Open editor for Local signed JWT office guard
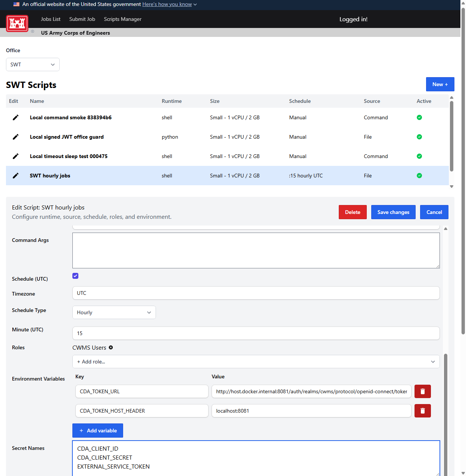 coord(16,137)
